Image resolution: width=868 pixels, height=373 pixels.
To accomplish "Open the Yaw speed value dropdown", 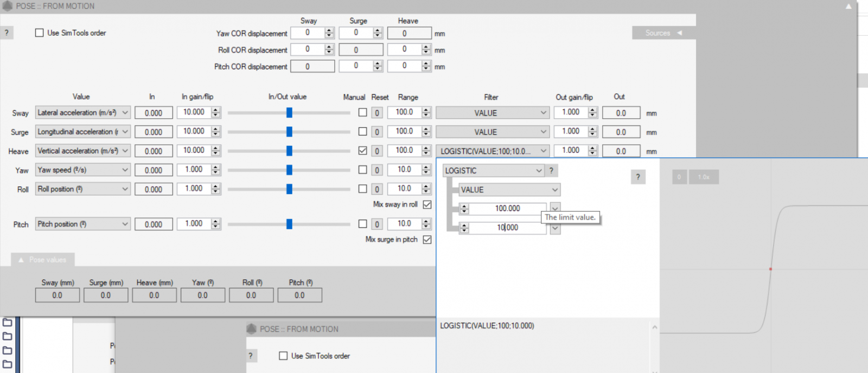I will [x=83, y=170].
